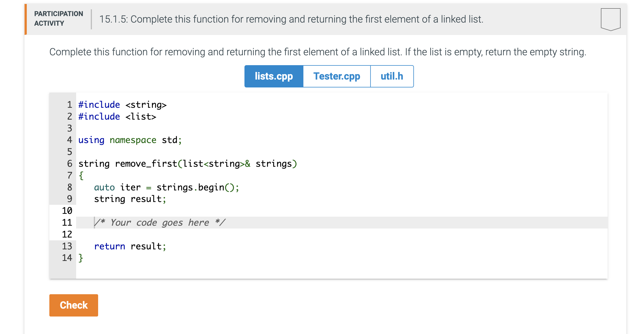
Task: Click the 'return result;' line
Action: pos(130,246)
